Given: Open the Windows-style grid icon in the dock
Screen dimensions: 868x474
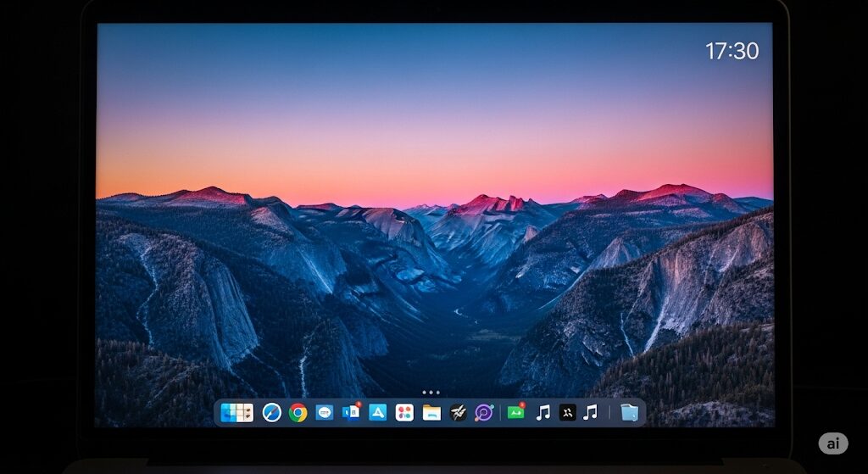Looking at the screenshot, I should 237,413.
